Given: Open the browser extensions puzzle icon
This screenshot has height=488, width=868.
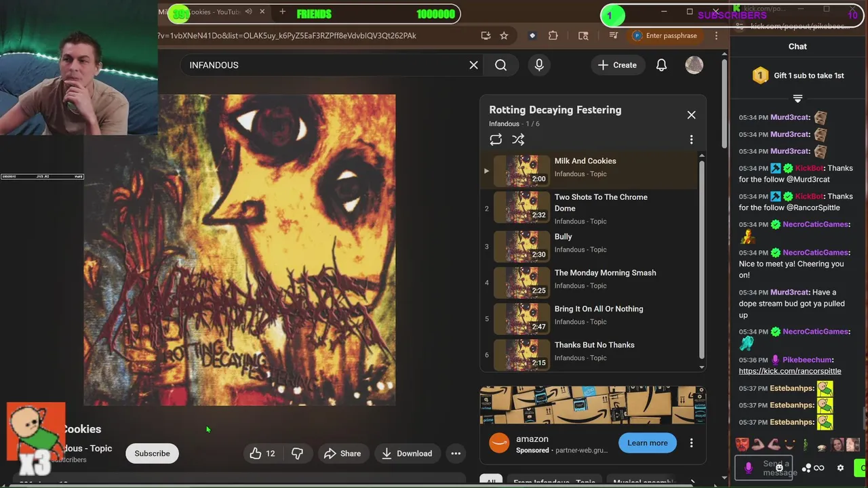Looking at the screenshot, I should (x=553, y=35).
